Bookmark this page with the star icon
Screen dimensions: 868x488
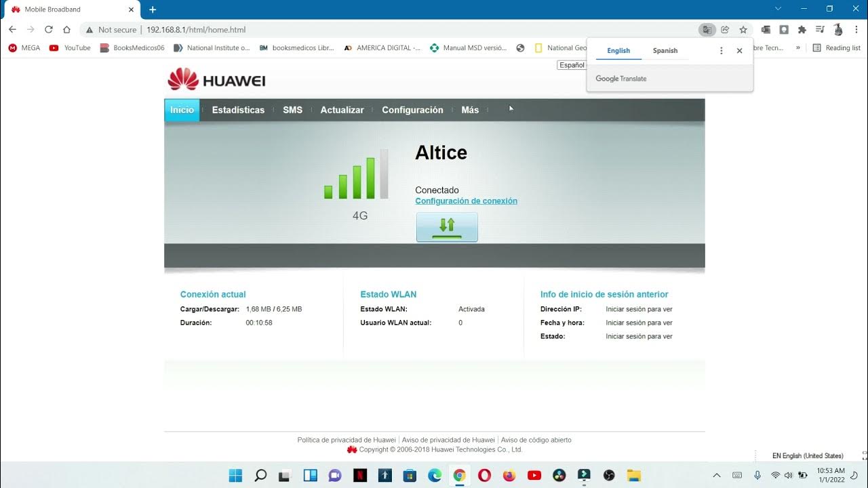coord(743,30)
